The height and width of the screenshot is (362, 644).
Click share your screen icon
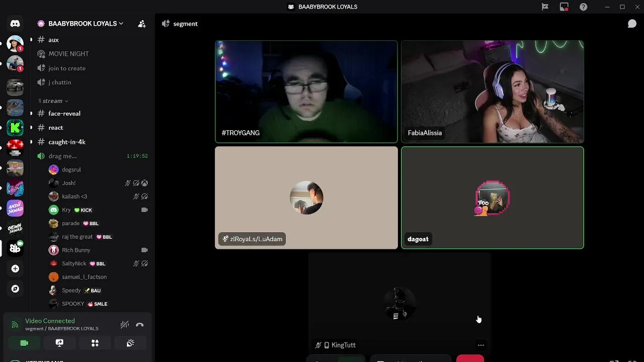pos(59,343)
